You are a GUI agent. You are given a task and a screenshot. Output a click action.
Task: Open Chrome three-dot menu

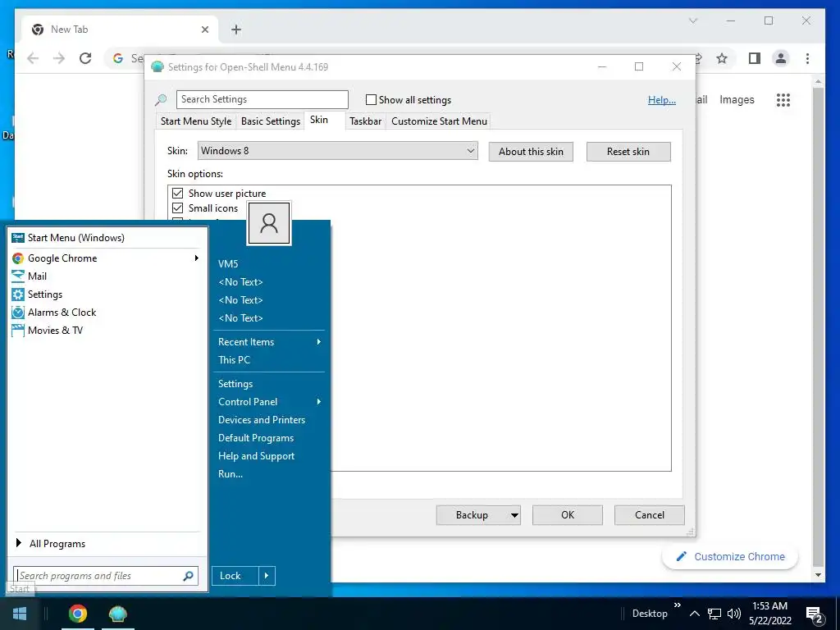point(807,58)
